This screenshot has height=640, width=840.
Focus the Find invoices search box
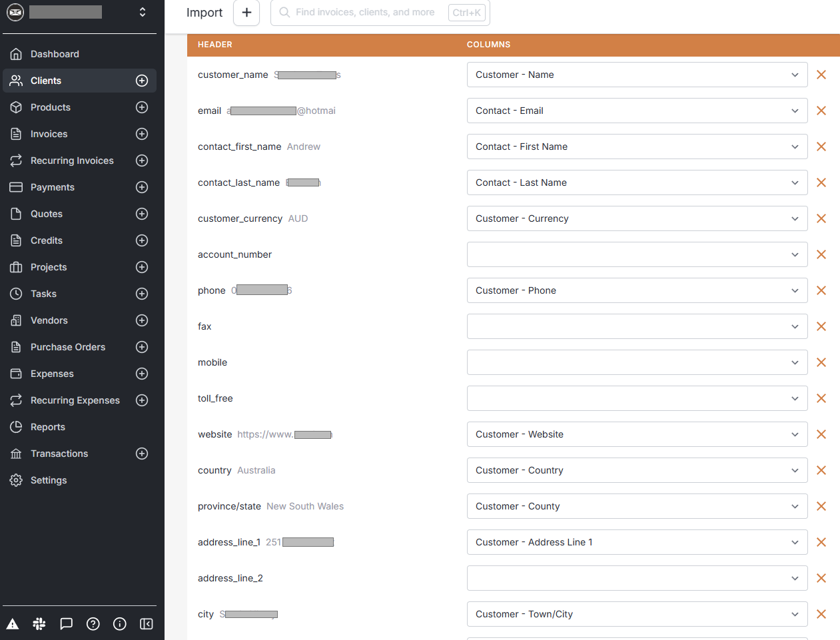pos(380,13)
